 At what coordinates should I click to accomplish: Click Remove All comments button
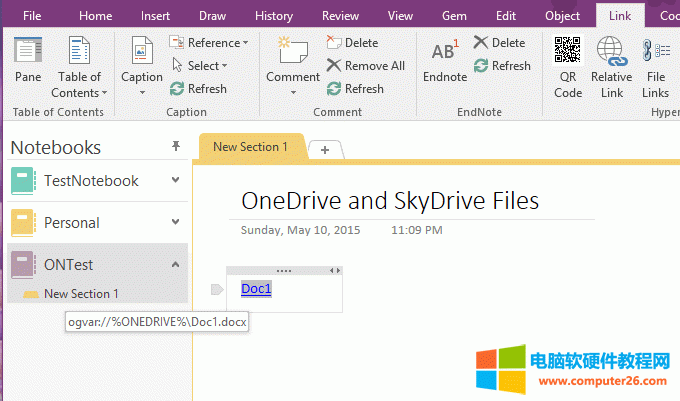pyautogui.click(x=366, y=65)
